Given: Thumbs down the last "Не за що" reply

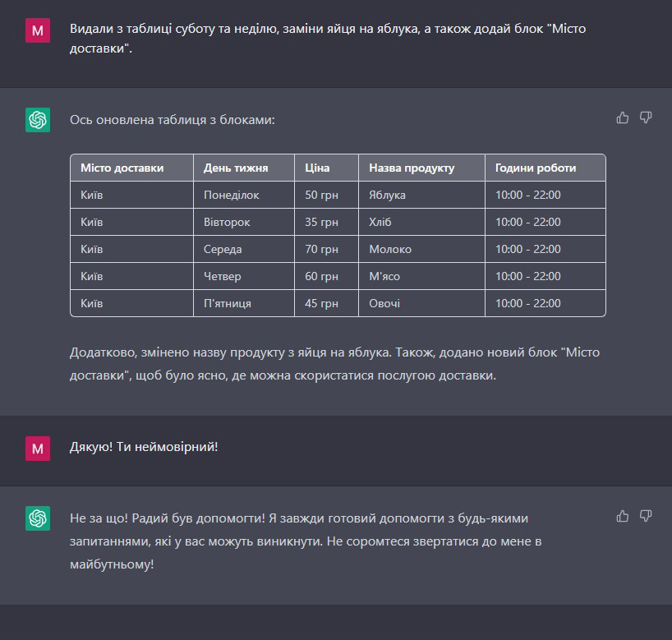Looking at the screenshot, I should click(x=646, y=516).
